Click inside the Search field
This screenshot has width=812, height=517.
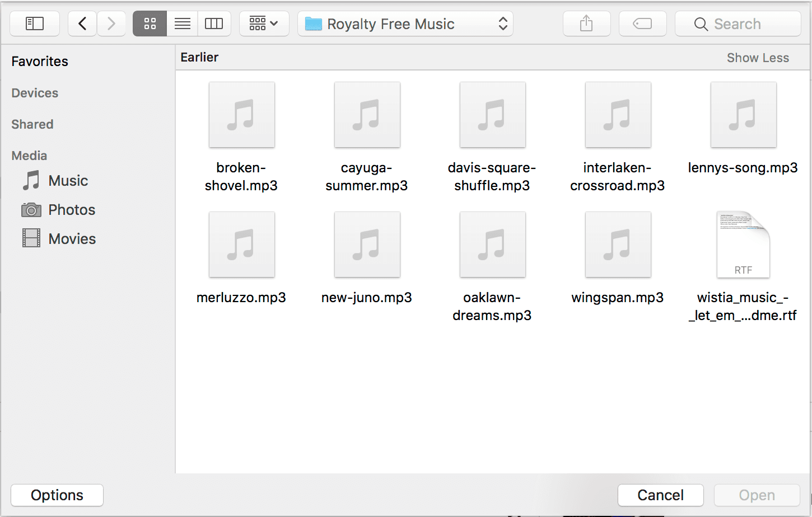coord(737,23)
